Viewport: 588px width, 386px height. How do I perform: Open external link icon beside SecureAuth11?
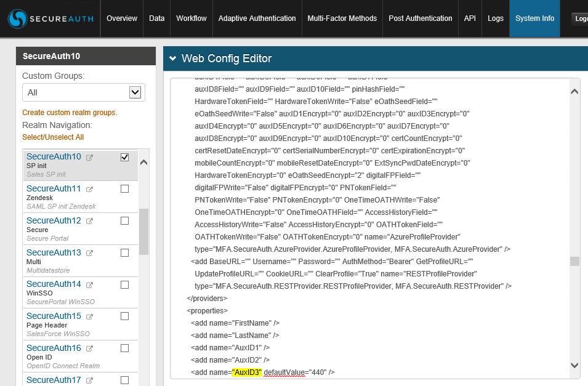pyautogui.click(x=90, y=190)
